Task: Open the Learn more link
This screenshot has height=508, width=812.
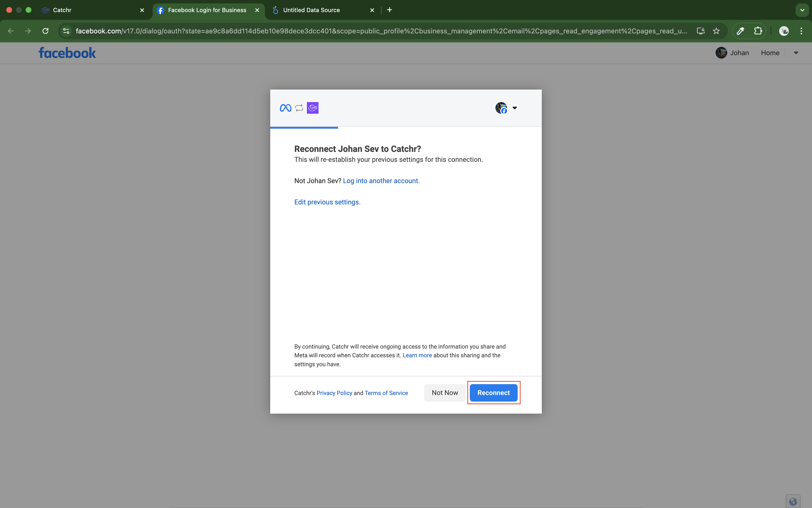Action: coord(417,355)
